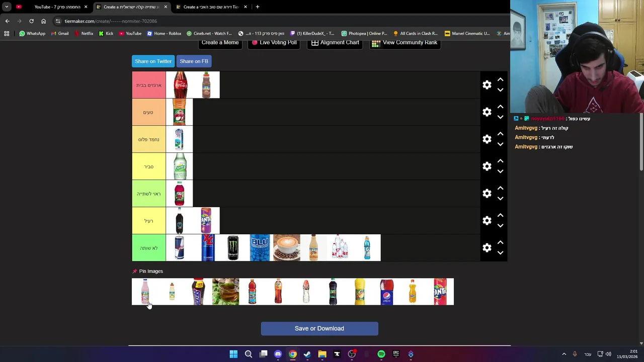Move the רעיל tier up
This screenshot has width=644, height=362.
pyautogui.click(x=500, y=215)
